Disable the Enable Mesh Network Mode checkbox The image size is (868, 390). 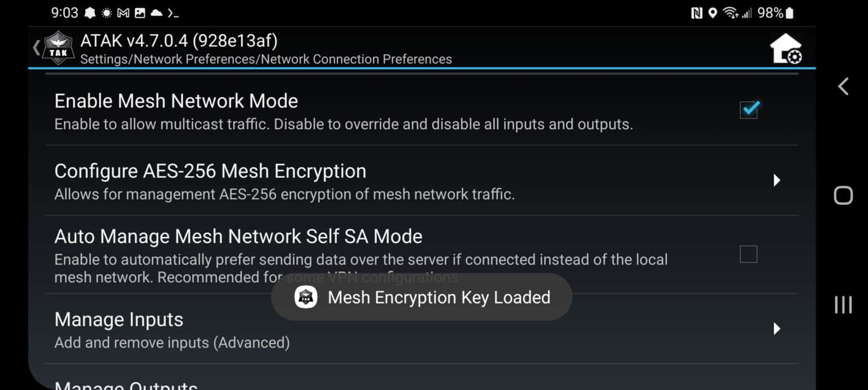coord(749,109)
